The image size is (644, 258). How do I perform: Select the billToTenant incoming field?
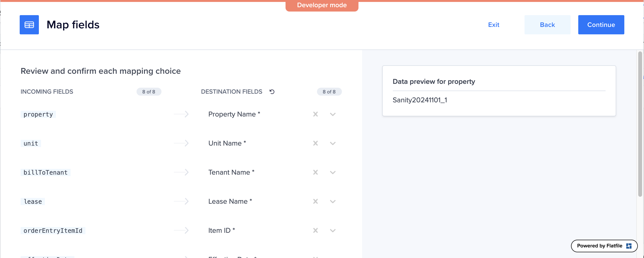[46, 172]
